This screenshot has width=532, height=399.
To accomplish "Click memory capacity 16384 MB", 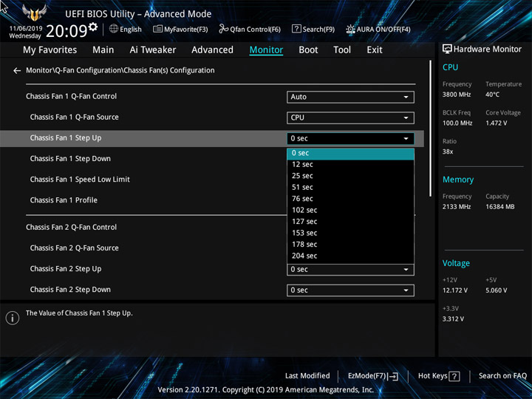I will [499, 207].
